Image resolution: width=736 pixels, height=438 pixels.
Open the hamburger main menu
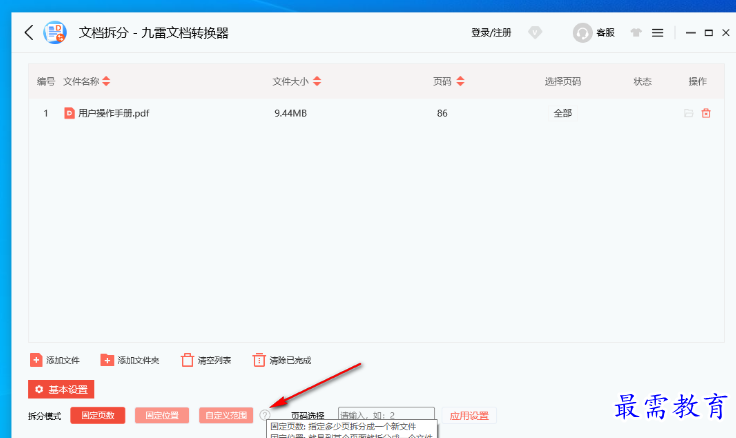(x=657, y=32)
